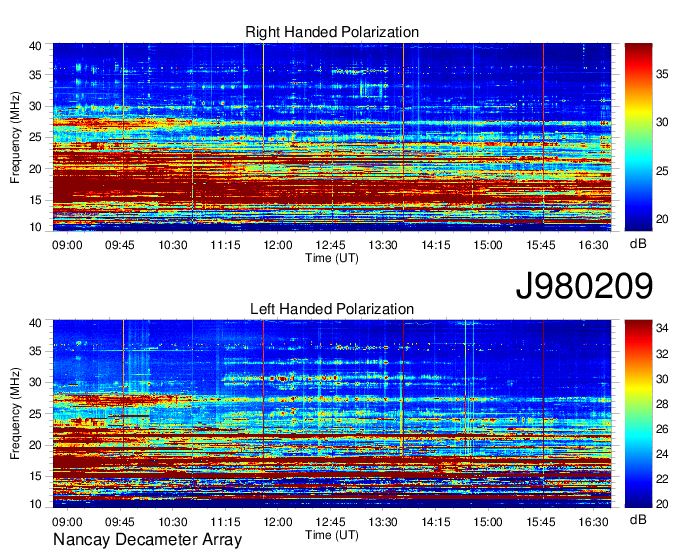Click the 26 dB tick on the Left Handed colorbar
Screen dimensions: 680x552
coord(662,429)
